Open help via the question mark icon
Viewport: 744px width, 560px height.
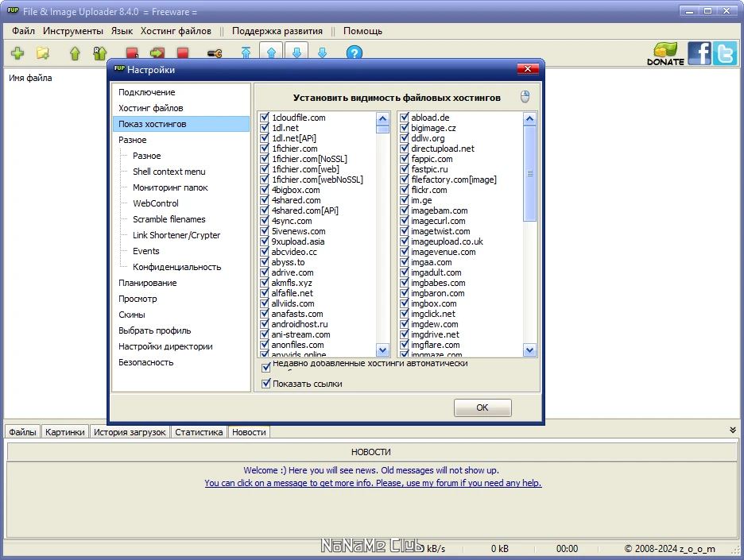[x=355, y=52]
